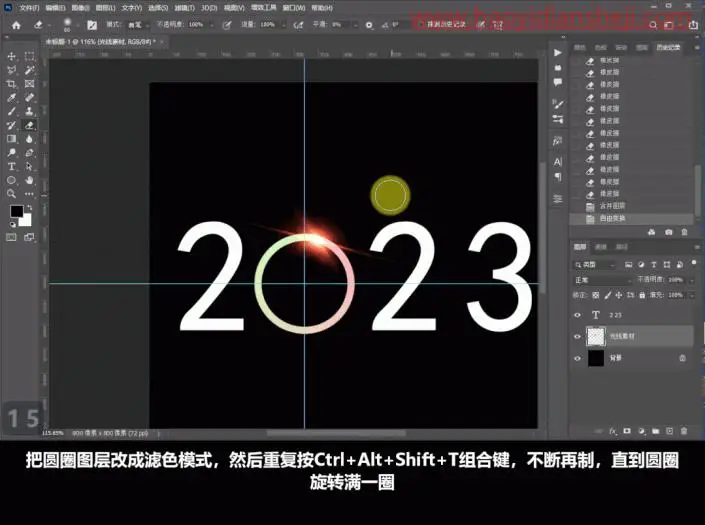
Task: Create new snapshot camera icon in History
Action: (x=669, y=232)
